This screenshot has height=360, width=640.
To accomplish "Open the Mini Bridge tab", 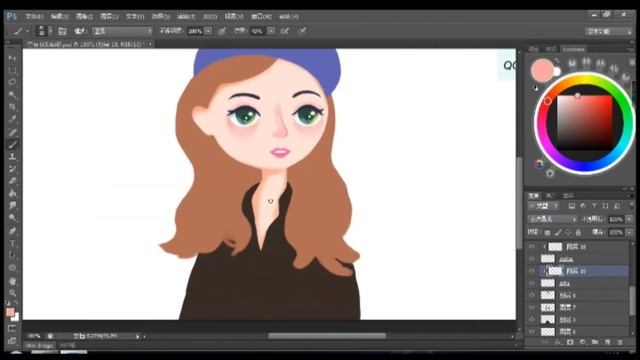I will pos(39,346).
